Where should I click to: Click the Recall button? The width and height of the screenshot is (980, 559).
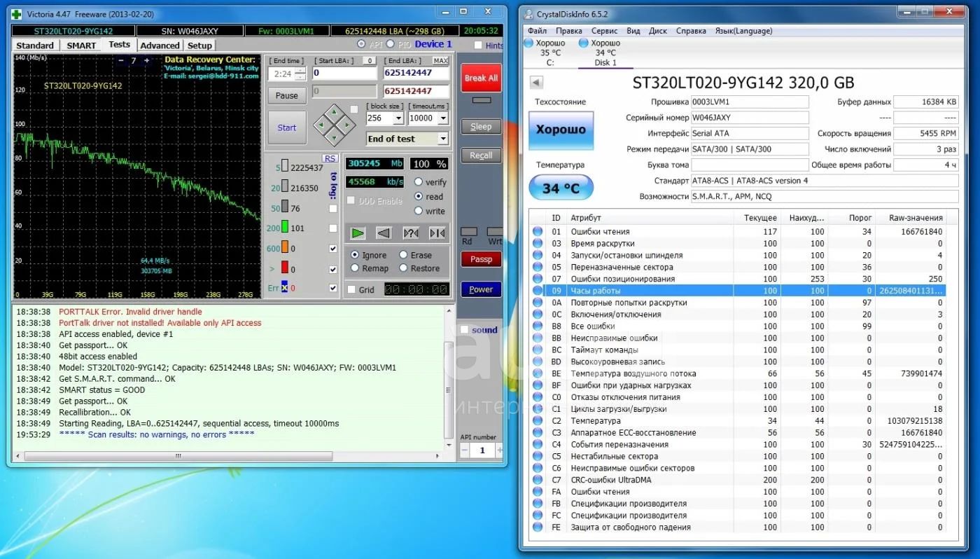click(x=481, y=156)
